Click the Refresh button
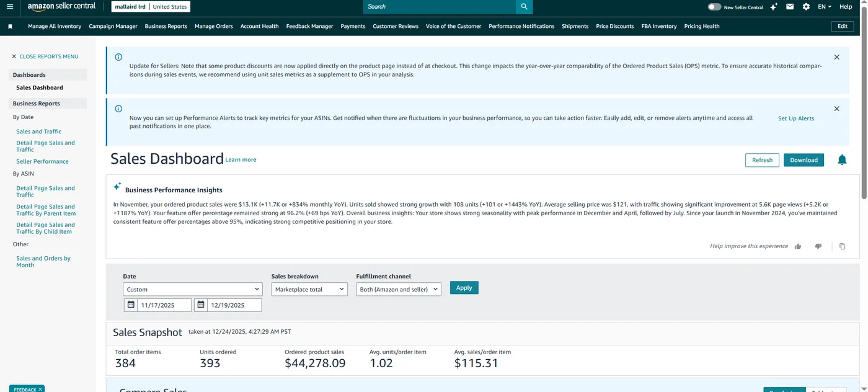The image size is (868, 392). (762, 160)
